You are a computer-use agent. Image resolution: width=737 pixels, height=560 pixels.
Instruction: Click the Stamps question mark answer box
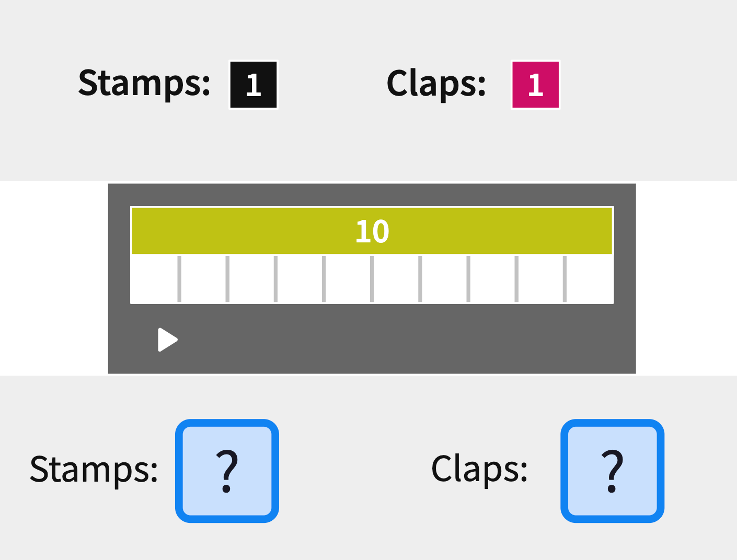(227, 471)
